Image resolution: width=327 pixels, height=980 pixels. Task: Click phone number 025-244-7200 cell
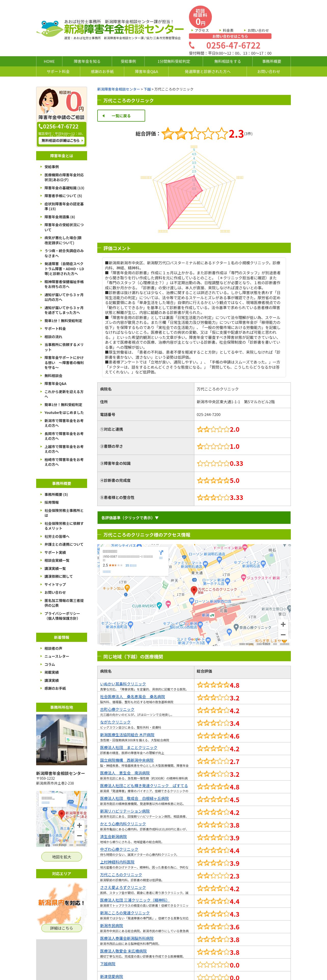[x=242, y=414]
